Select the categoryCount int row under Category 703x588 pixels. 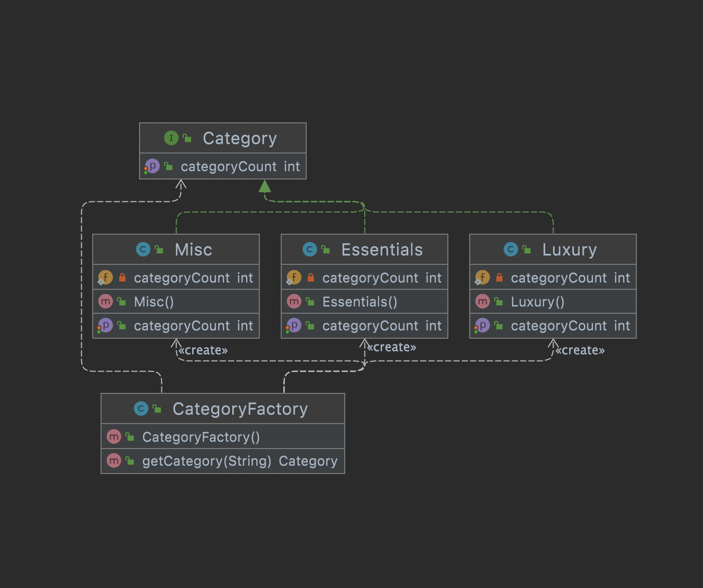(x=241, y=166)
